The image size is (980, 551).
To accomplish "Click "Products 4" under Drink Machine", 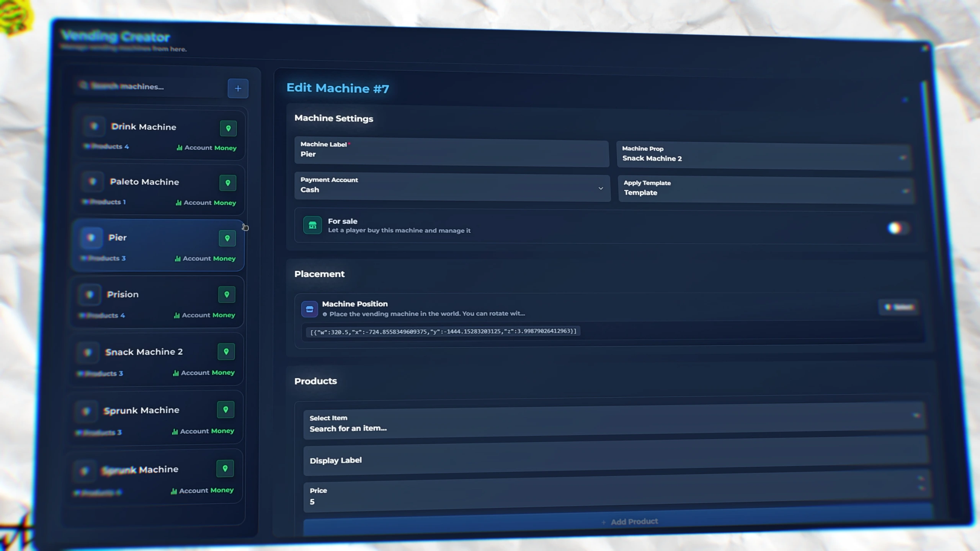I will (x=106, y=147).
